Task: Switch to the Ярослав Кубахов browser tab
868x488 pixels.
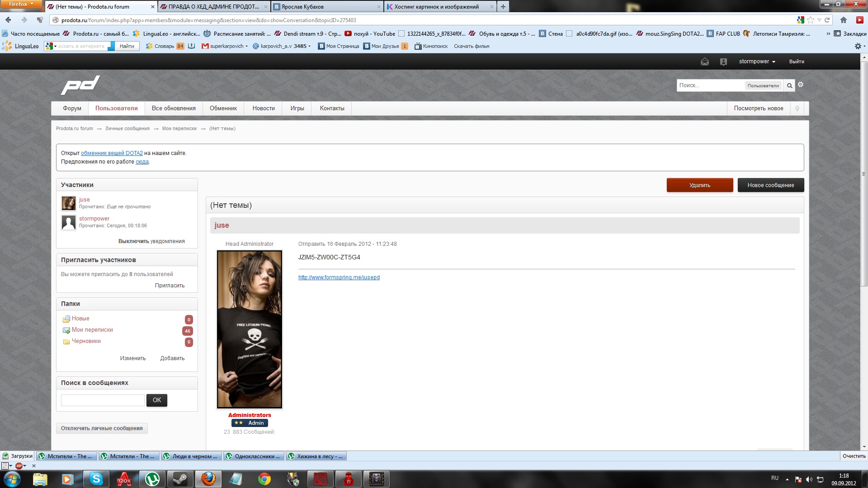Action: coord(325,7)
